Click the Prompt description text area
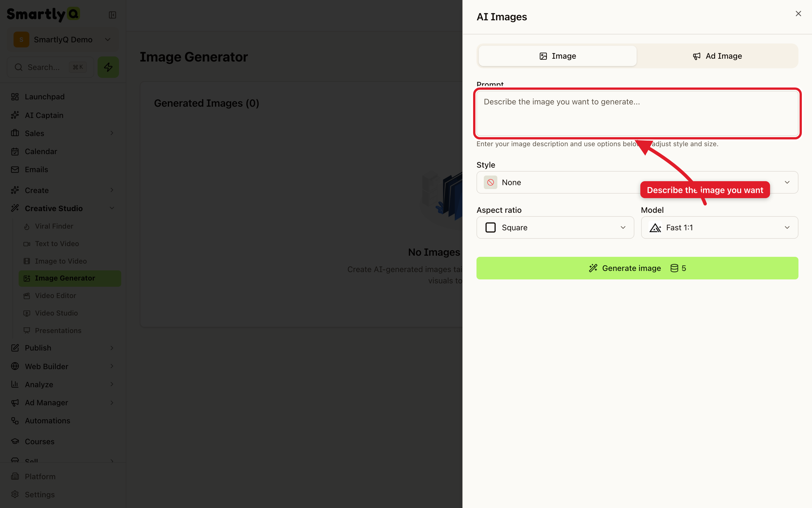812x508 pixels. (x=637, y=113)
